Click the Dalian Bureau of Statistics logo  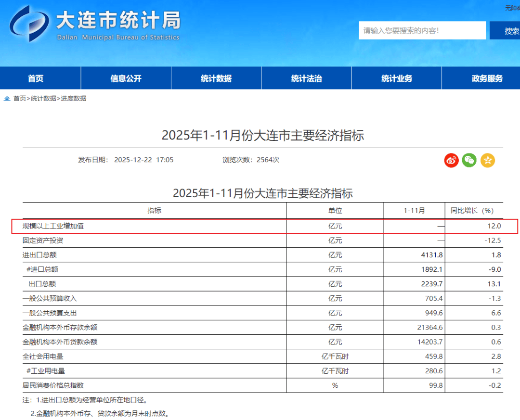30,24
